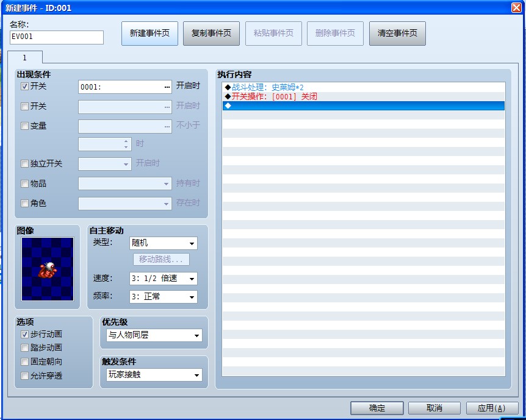The height and width of the screenshot is (420, 526).
Task: Select the 战斗处理：史莱姆*2 command line
Action: (x=364, y=88)
